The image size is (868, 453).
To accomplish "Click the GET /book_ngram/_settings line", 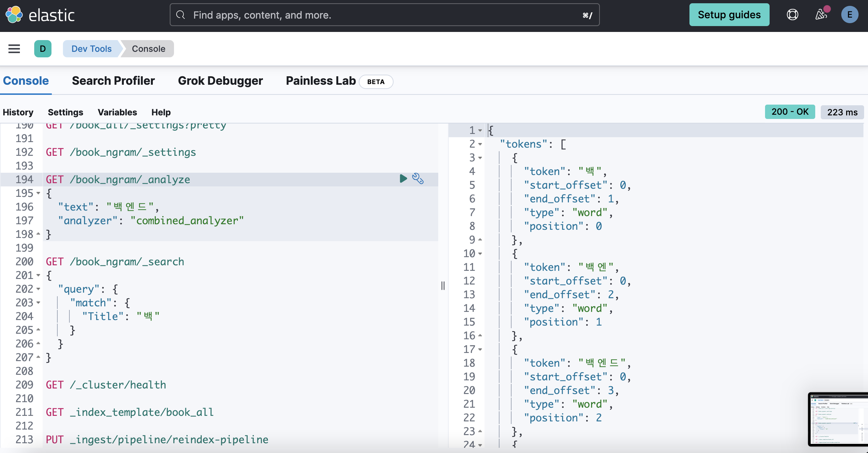I will click(x=121, y=152).
